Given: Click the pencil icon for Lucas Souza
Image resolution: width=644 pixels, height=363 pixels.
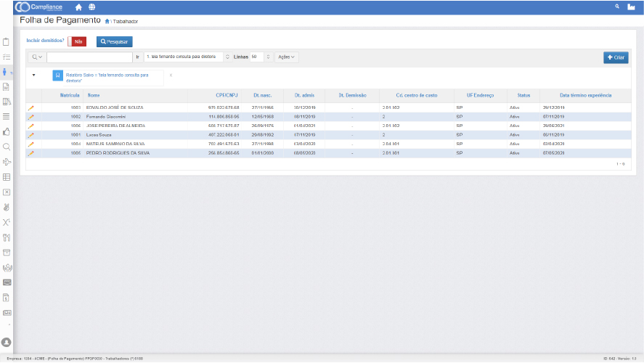Looking at the screenshot, I should coord(31,135).
